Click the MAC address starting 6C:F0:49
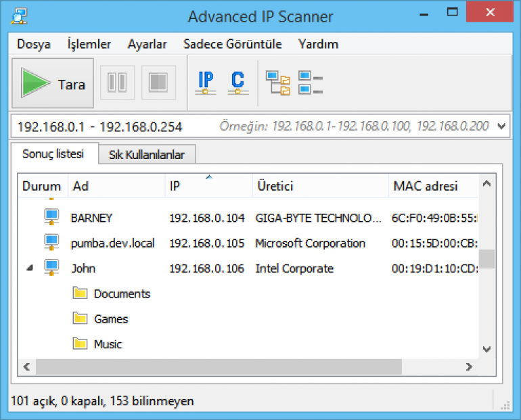The image size is (521, 420). [x=434, y=218]
